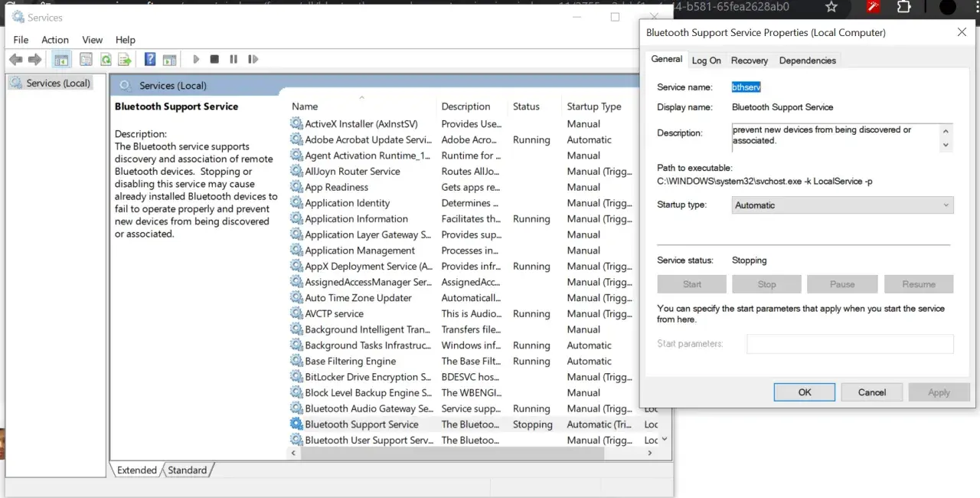Click description box scroll-down arrow
This screenshot has height=498, width=980.
point(946,145)
